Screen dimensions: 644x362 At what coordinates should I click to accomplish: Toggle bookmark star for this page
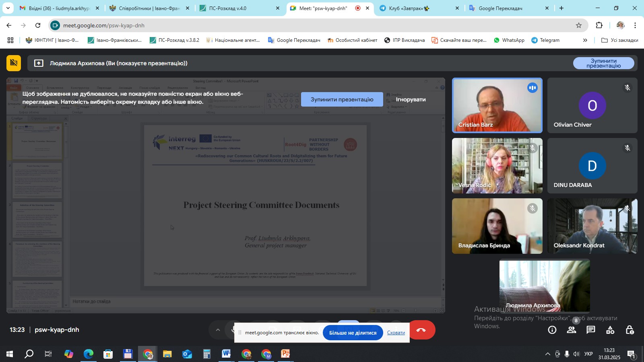(x=579, y=25)
